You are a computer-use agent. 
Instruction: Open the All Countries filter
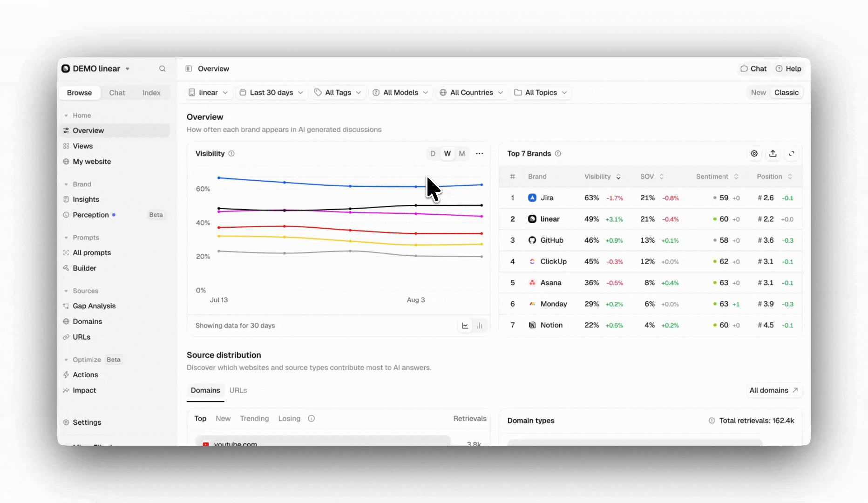click(x=471, y=93)
